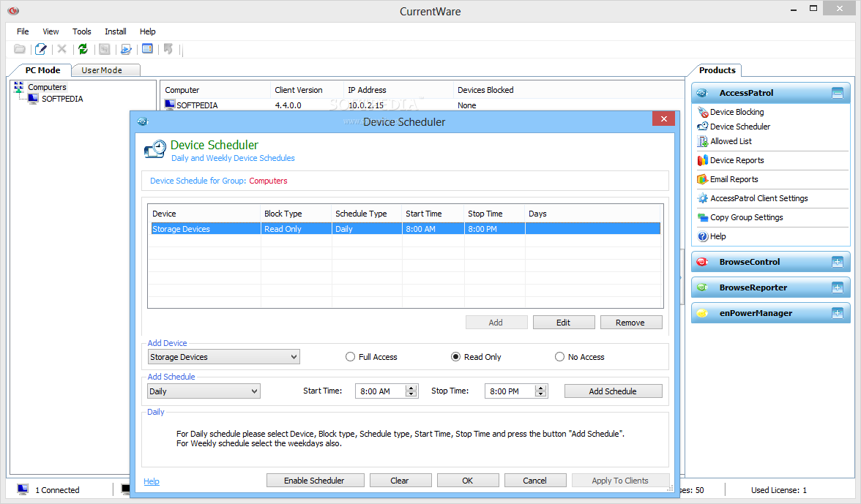Image resolution: width=861 pixels, height=504 pixels.
Task: Select SOFTPEDIA in the computers tree
Action: [x=62, y=99]
